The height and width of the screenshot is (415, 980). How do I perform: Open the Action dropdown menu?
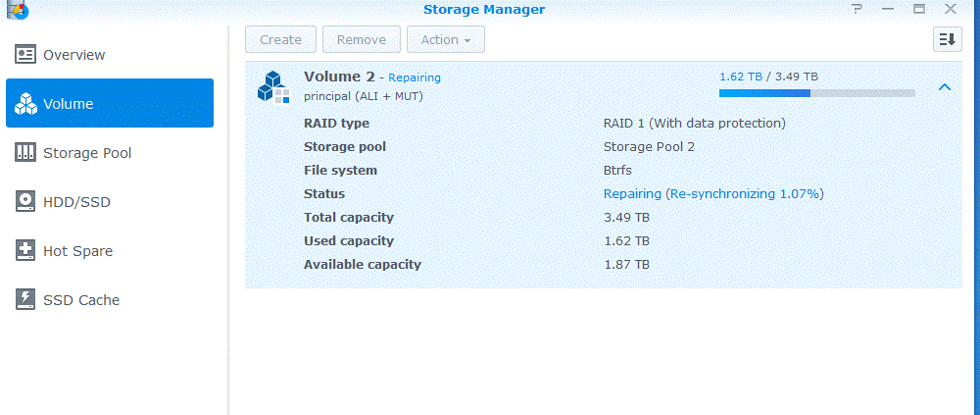[445, 40]
